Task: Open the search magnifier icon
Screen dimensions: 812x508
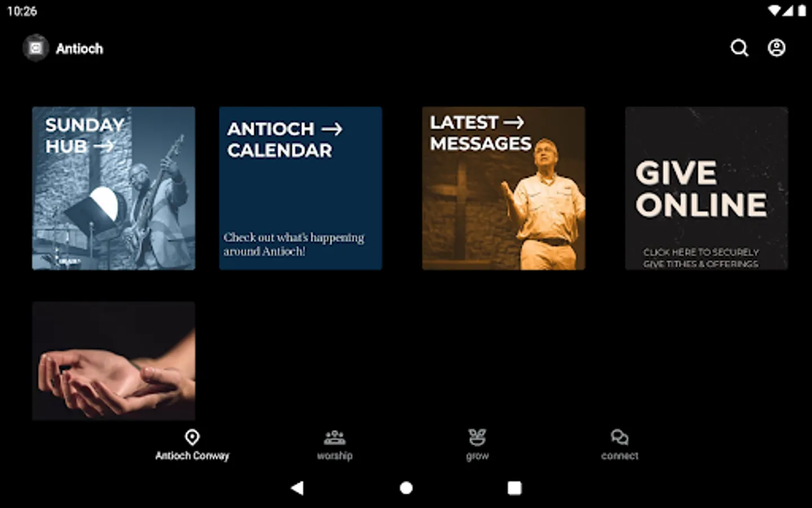Action: 739,48
